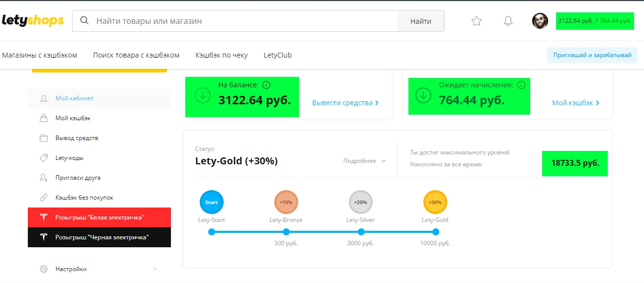
Task: Click the Lety-Start progress point
Action: (x=212, y=232)
